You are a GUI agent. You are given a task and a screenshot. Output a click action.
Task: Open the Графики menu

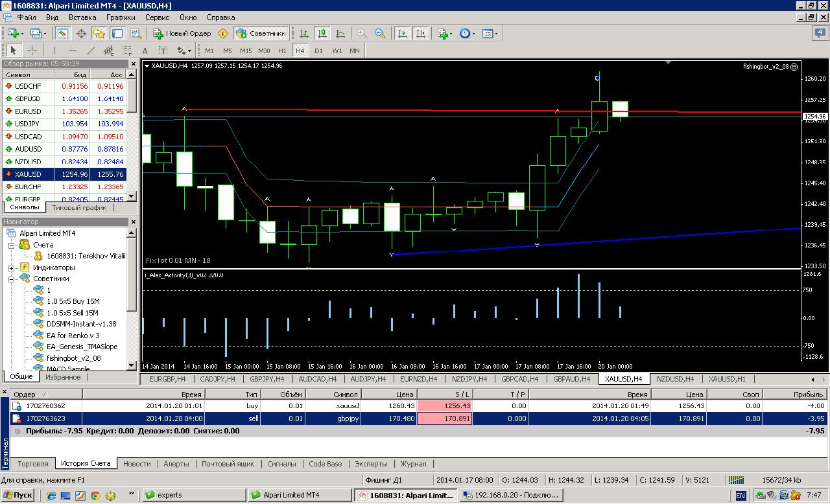coord(121,17)
